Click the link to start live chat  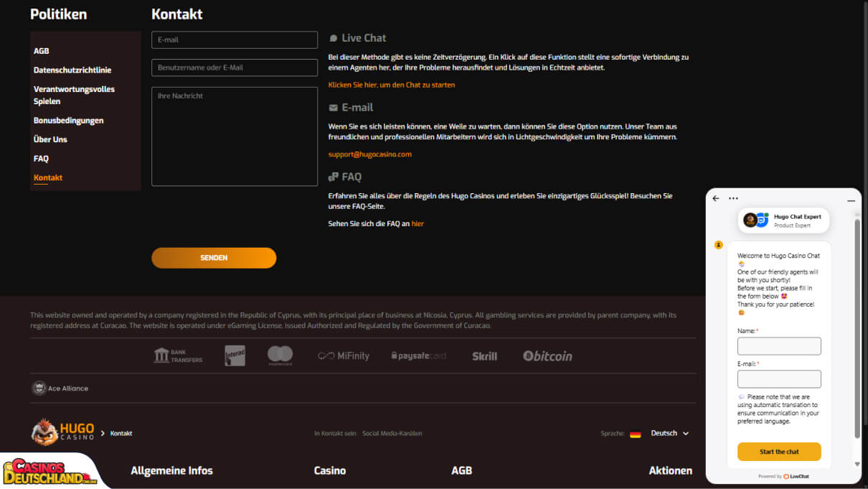point(392,85)
